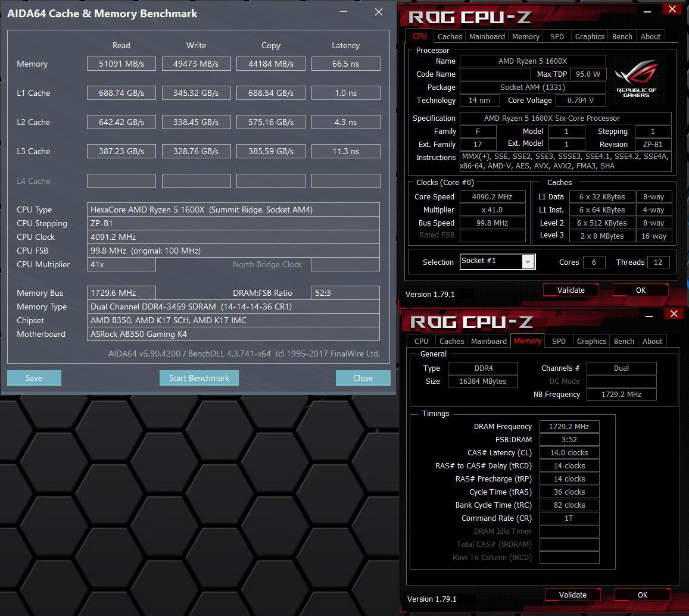The width and height of the screenshot is (689, 616).
Task: Minimize the lower ROG CPU-Z window
Action: 649,316
